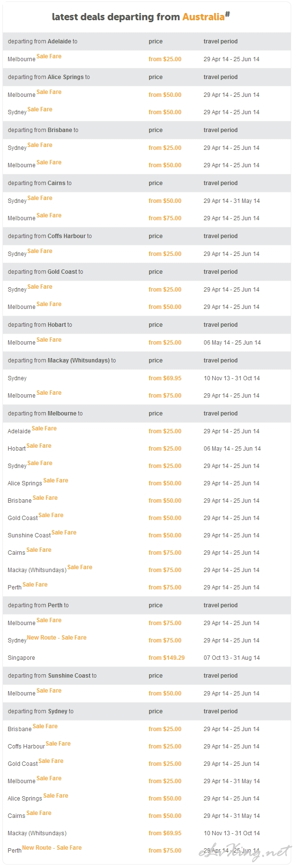Select Alice Springs to Sydney from $50.00
The width and height of the screenshot is (297, 868).
click(165, 112)
